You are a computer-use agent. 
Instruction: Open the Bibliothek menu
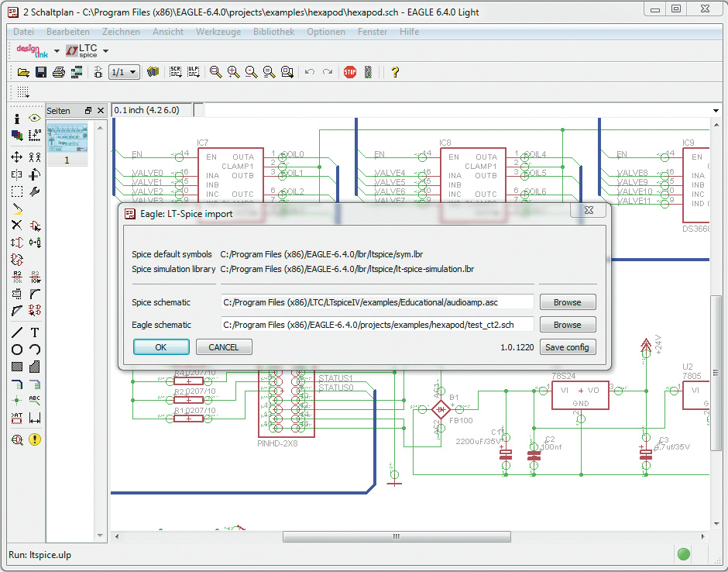pyautogui.click(x=273, y=32)
